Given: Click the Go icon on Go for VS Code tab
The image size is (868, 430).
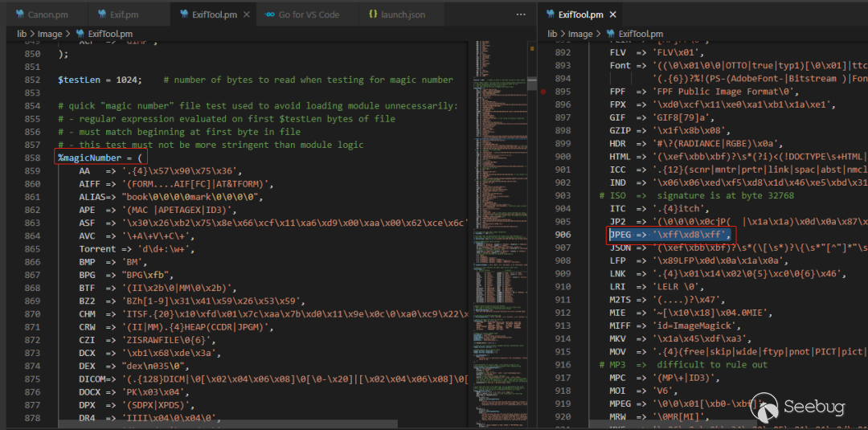Looking at the screenshot, I should coord(269,14).
